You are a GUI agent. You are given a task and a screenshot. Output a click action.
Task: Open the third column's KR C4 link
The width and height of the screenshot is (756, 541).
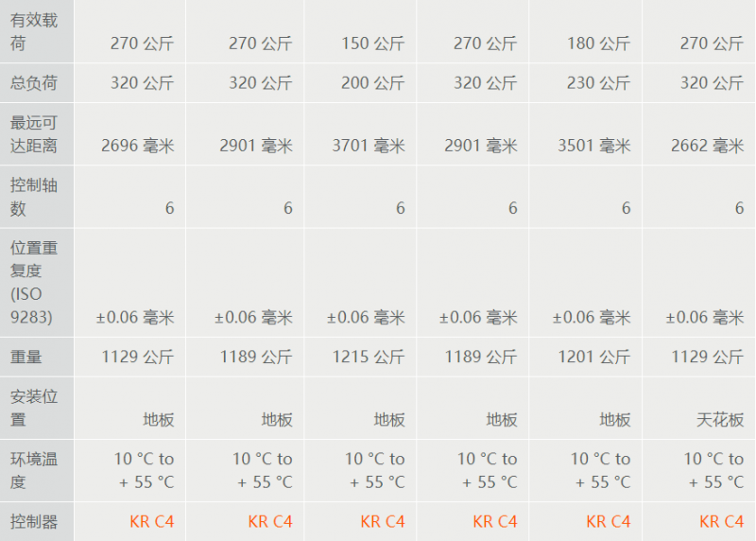[x=383, y=522]
